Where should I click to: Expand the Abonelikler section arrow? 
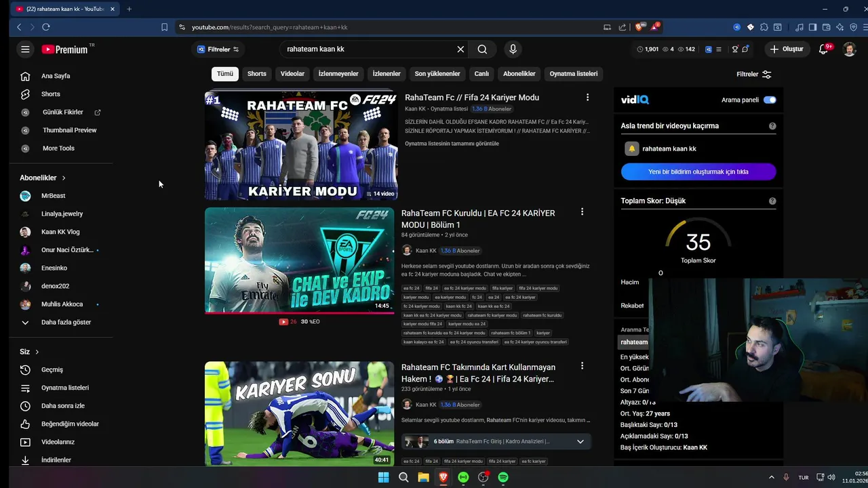click(x=64, y=178)
